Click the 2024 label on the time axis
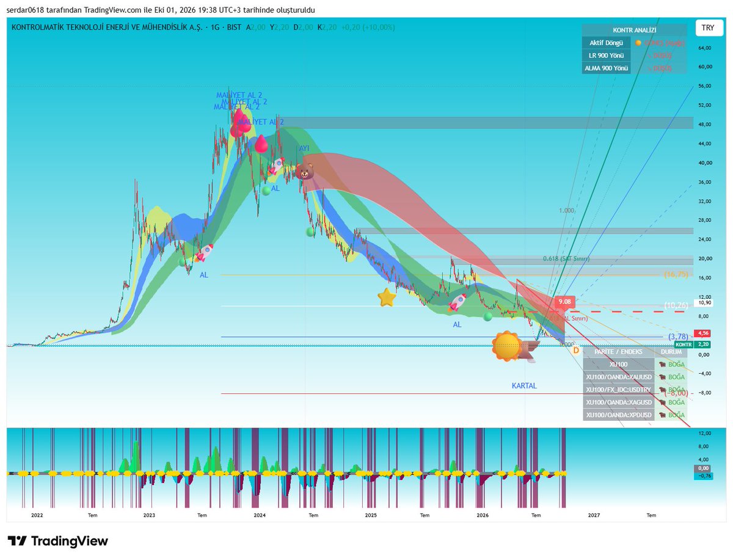 pos(260,515)
